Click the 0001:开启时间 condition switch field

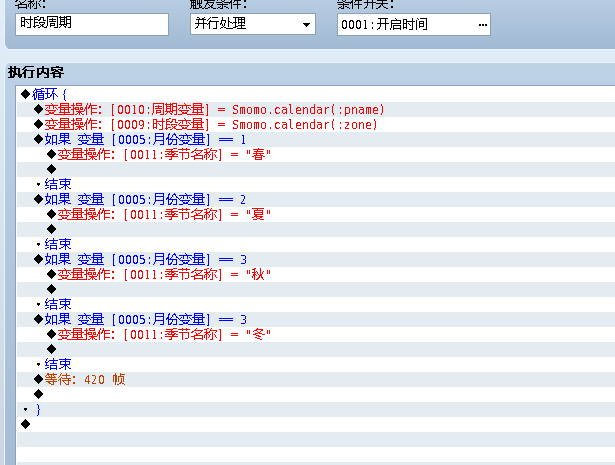point(414,25)
